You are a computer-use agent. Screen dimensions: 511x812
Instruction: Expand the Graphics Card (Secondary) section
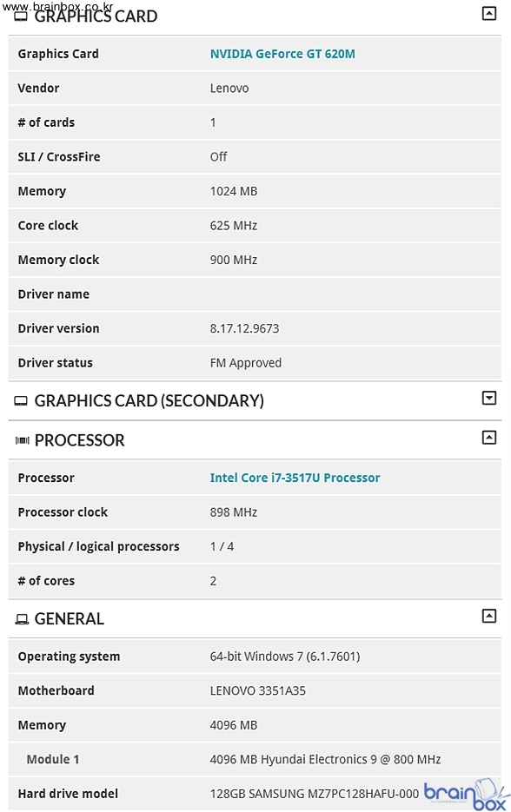pyautogui.click(x=488, y=398)
